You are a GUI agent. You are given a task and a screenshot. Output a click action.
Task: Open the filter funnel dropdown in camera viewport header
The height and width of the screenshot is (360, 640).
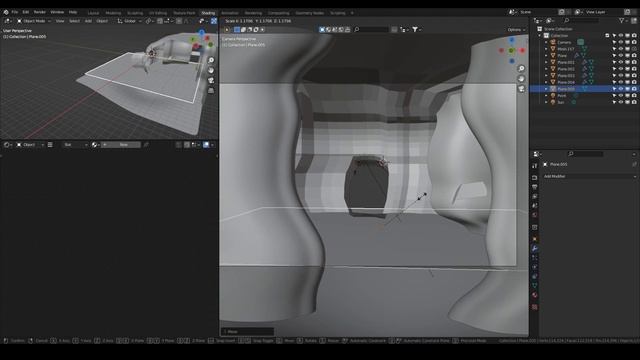coord(416,29)
